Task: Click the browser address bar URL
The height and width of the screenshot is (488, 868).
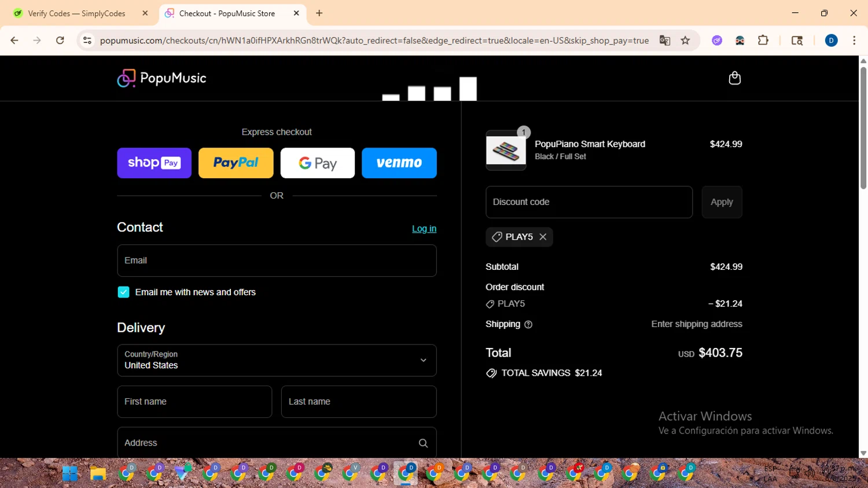Action: click(x=374, y=41)
